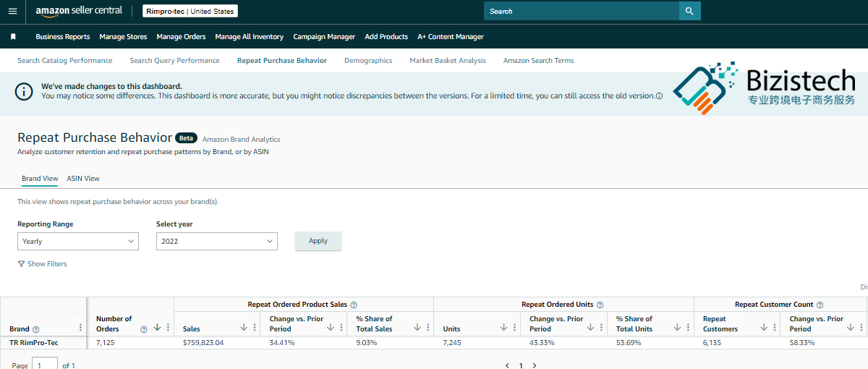Select the Brand View tab
This screenshot has width=868, height=369.
coord(40,179)
